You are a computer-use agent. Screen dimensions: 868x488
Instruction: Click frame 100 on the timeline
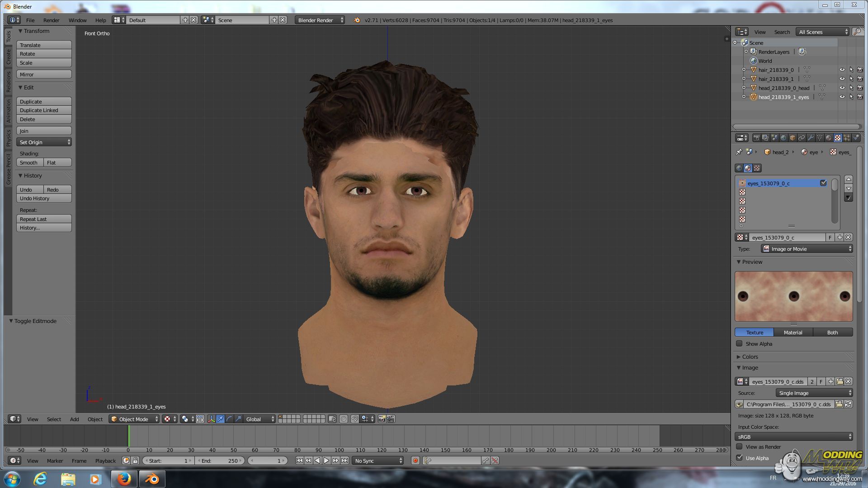pos(339,436)
